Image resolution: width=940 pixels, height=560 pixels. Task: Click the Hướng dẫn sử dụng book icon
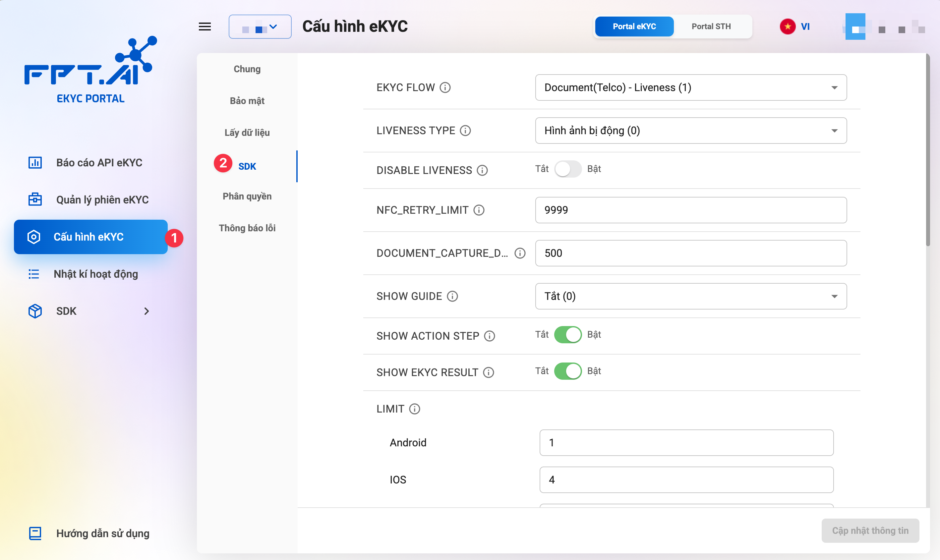point(35,533)
